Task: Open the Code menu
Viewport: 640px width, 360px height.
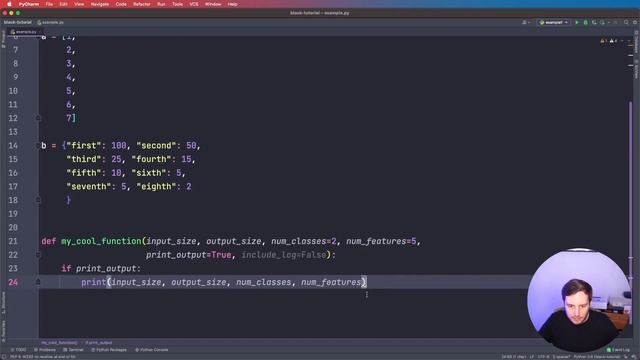Action: coord(121,4)
